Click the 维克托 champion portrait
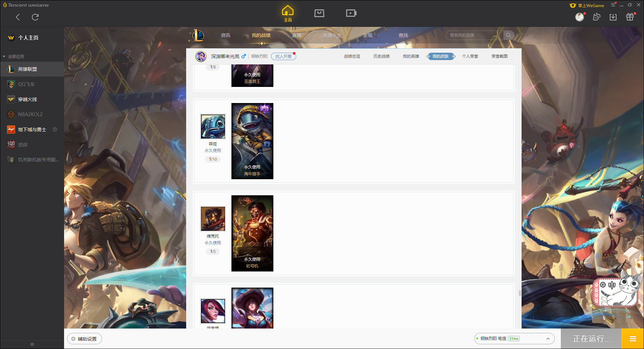Image resolution: width=644 pixels, height=349 pixels. [x=213, y=219]
